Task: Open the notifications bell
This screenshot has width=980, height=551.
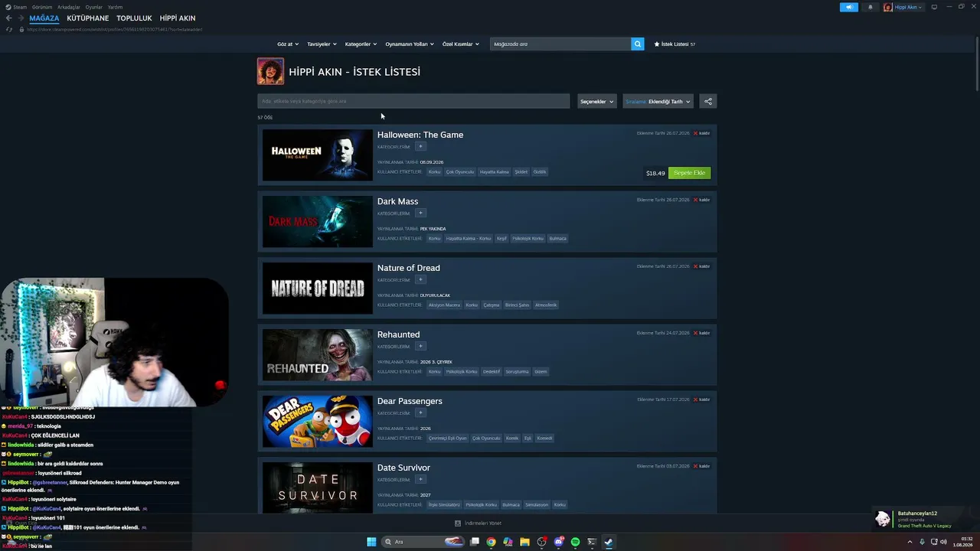Action: point(870,7)
